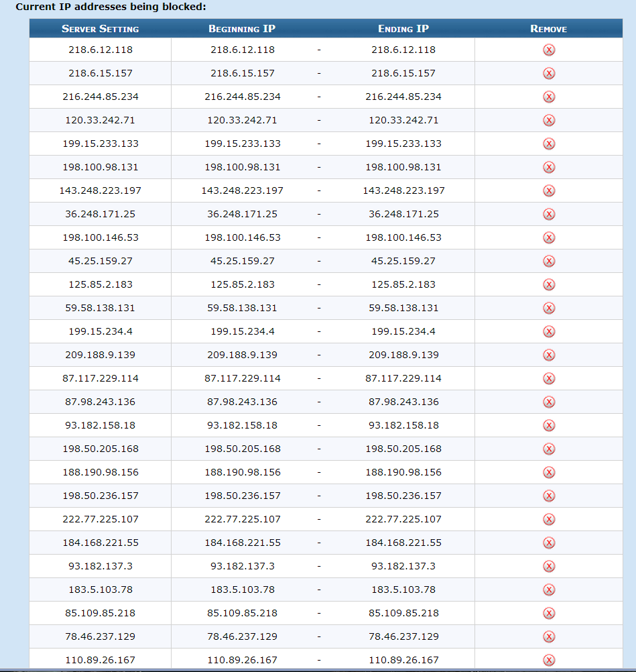Click the Remove column header

tap(549, 29)
